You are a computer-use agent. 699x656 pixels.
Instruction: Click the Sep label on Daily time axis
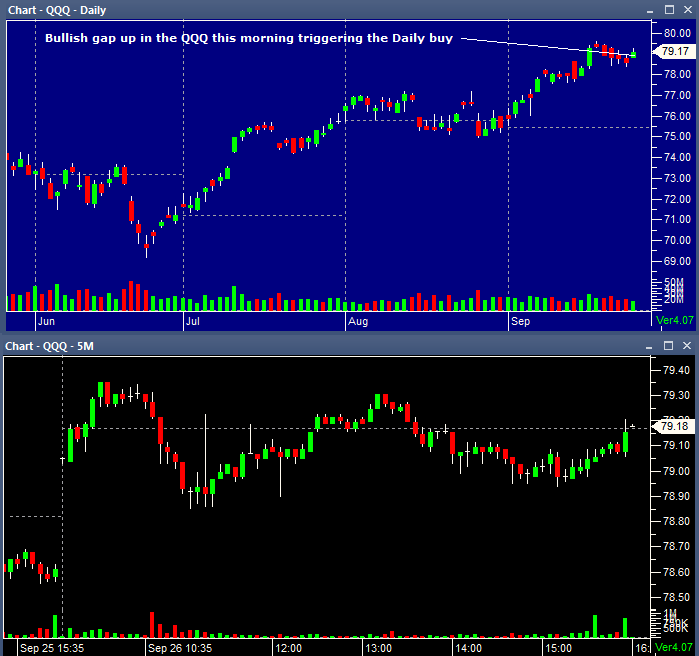point(520,321)
